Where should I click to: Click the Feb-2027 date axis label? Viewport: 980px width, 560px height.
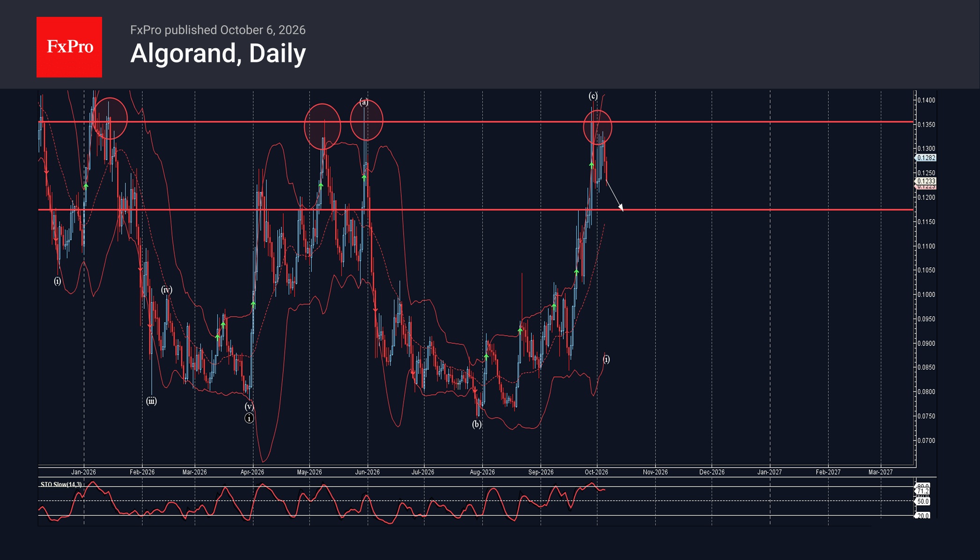[828, 472]
